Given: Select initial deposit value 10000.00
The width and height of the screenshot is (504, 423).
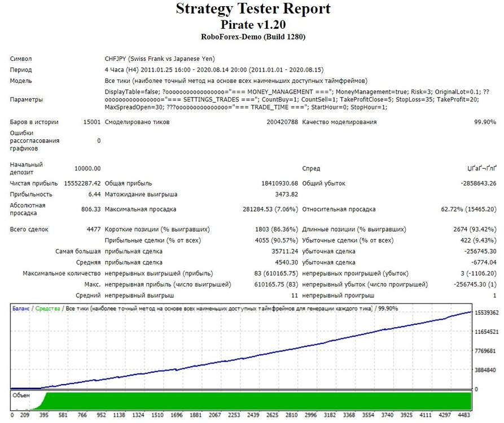Looking at the screenshot, I should point(87,169).
